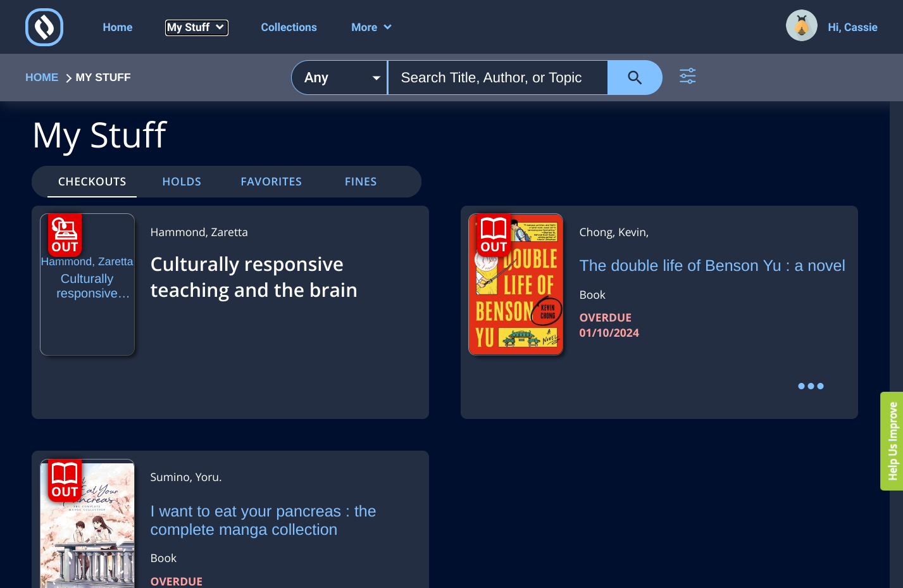Image resolution: width=903 pixels, height=588 pixels.
Task: Switch to the Checkouts tab
Action: 92,182
